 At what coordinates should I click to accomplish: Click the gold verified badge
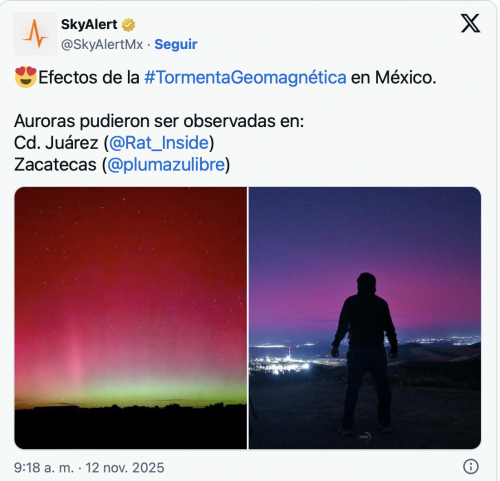coord(128,25)
